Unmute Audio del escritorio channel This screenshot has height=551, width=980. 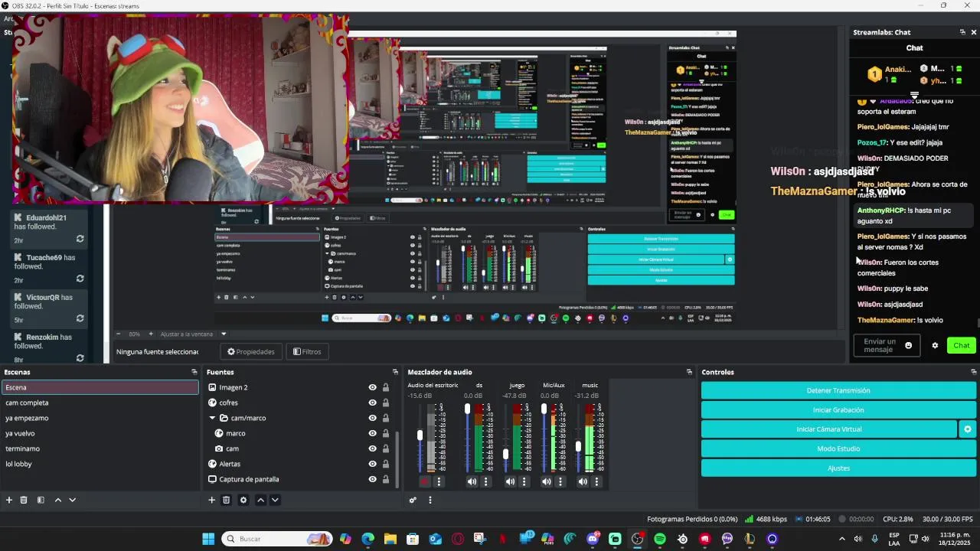coord(425,481)
